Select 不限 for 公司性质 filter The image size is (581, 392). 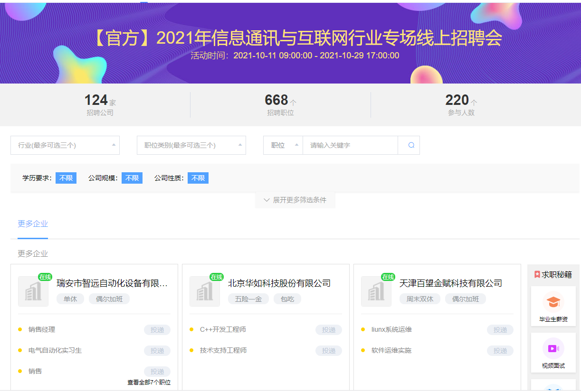198,178
